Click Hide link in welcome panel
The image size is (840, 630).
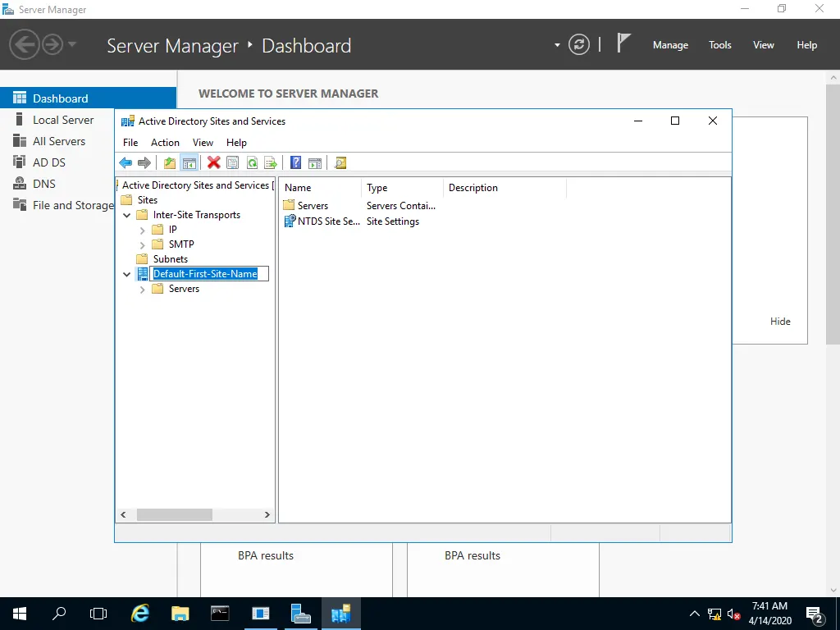tap(780, 322)
